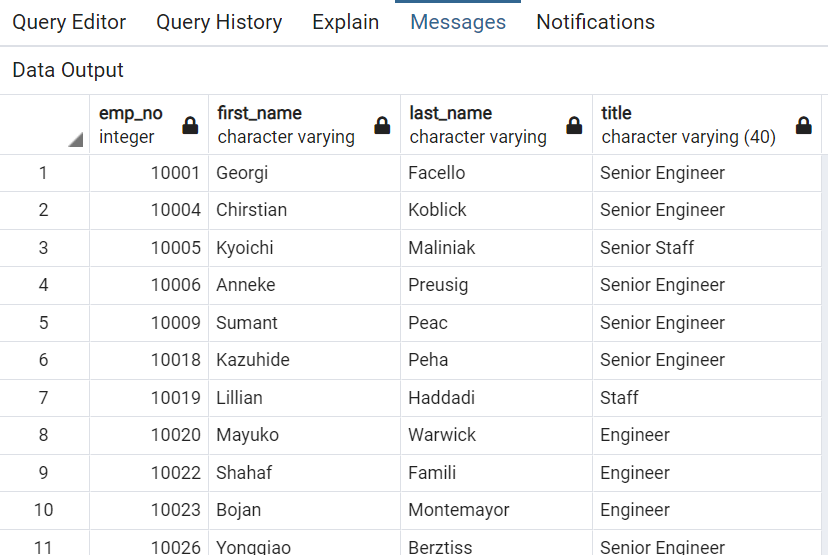828x558 pixels.
Task: Click title cell Engineer for Mayuko
Action: [707, 435]
